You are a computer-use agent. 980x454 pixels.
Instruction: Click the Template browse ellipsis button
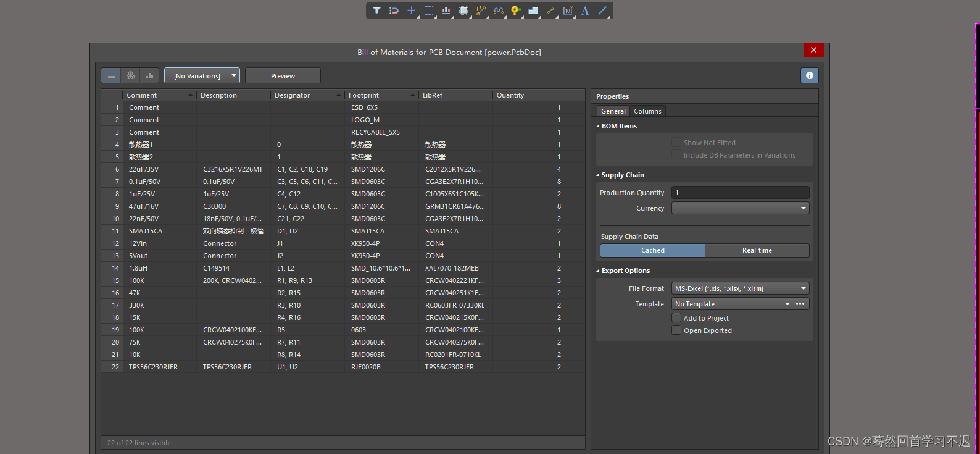[x=800, y=304]
